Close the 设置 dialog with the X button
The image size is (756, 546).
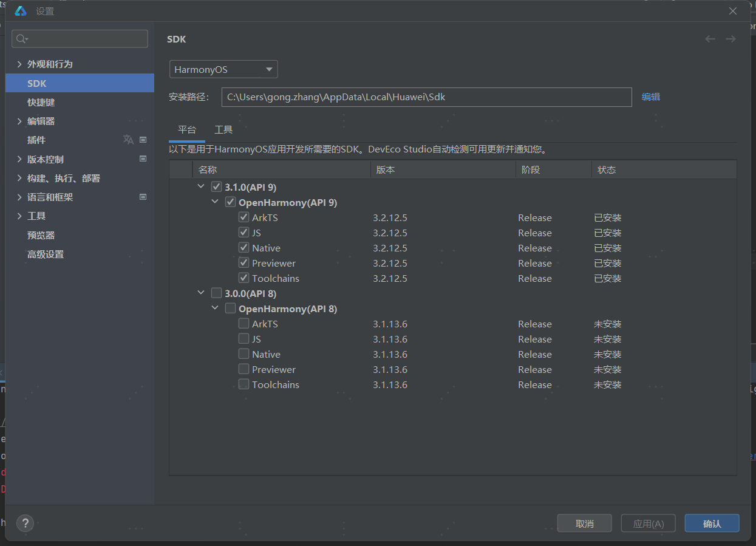click(733, 11)
